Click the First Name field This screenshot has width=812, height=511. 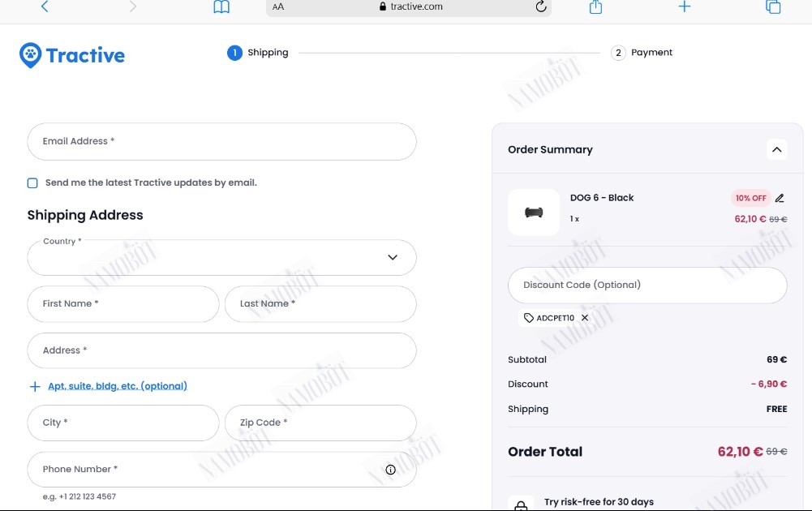(x=123, y=304)
